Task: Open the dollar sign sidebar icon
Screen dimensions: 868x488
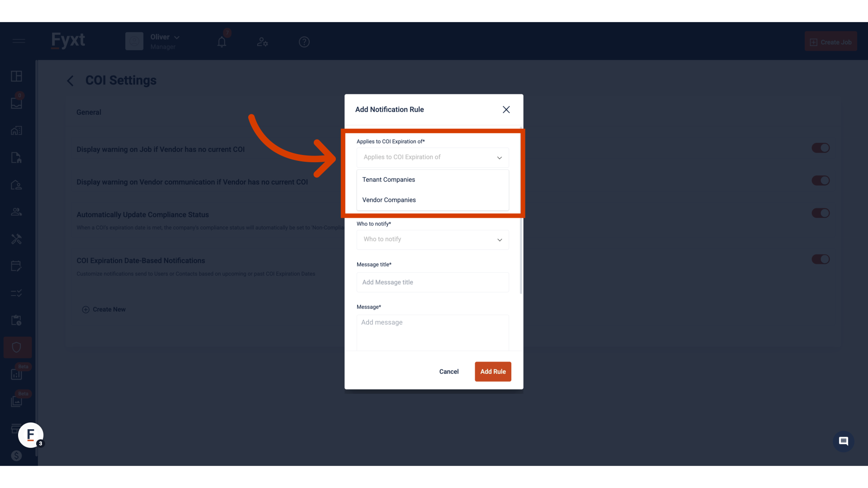Action: (x=17, y=455)
